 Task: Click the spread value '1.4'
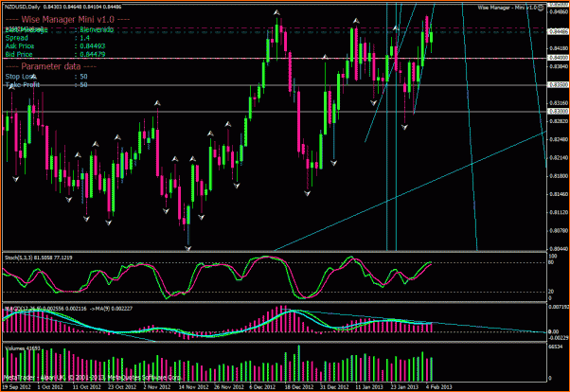(84, 38)
